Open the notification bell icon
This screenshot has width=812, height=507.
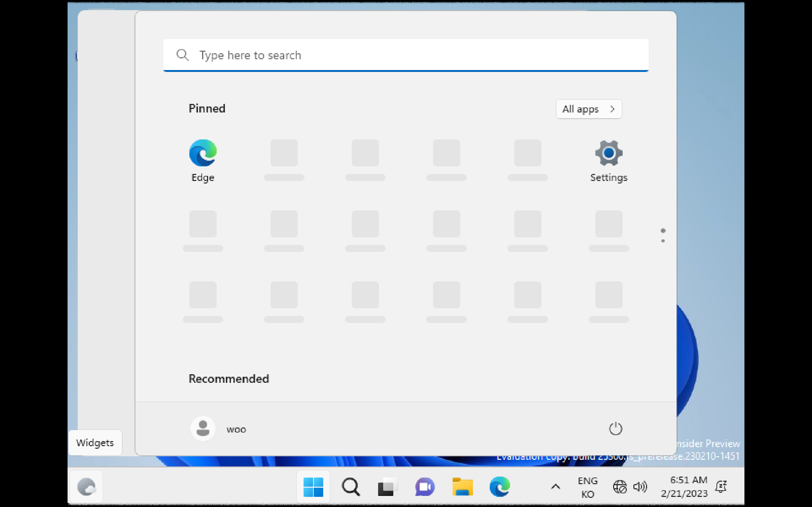point(721,486)
